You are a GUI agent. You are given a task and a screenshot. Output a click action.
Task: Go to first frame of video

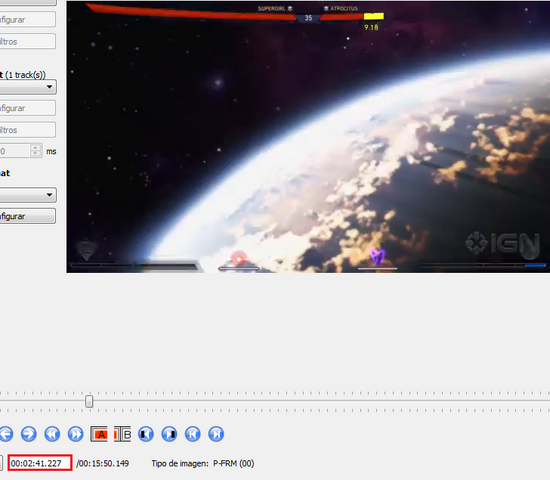(193, 434)
